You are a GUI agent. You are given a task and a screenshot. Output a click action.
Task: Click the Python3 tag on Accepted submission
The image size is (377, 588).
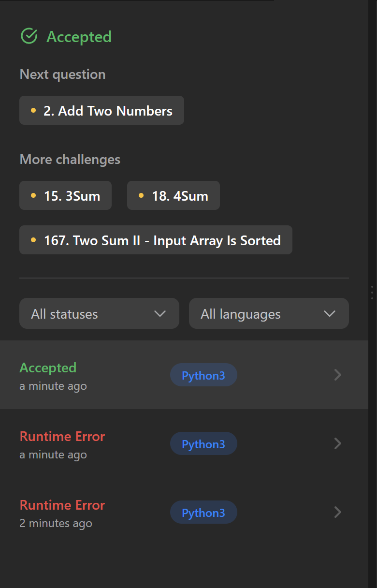(203, 375)
